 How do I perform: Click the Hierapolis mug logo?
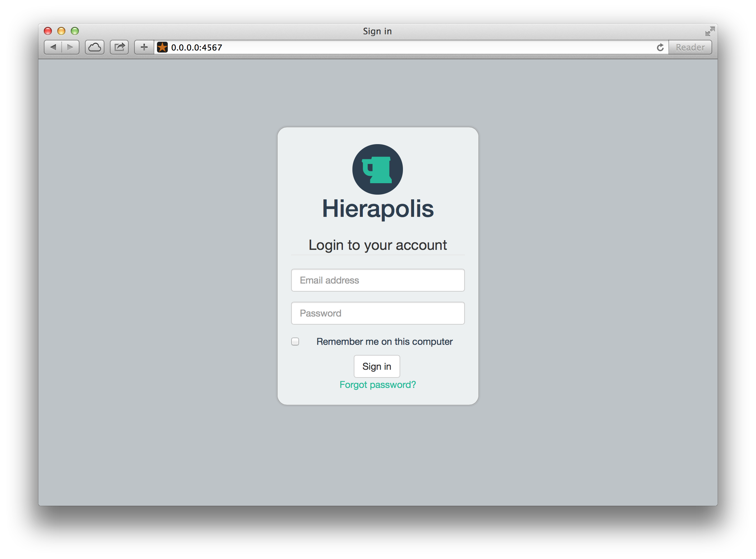click(377, 169)
